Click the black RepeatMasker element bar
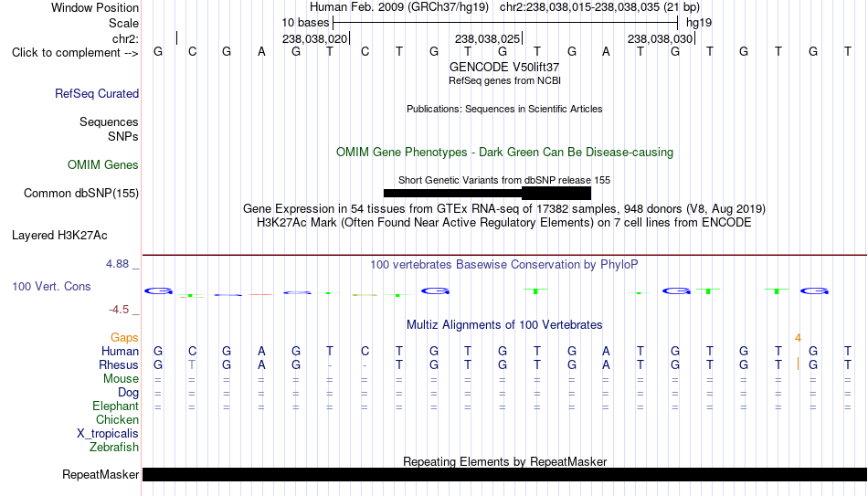 click(505, 474)
